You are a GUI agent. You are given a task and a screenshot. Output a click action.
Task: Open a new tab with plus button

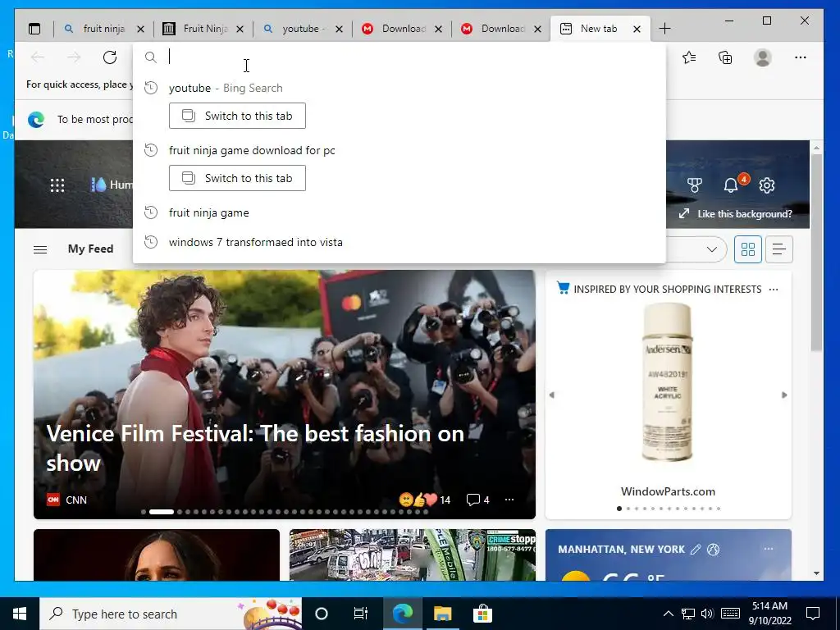(x=664, y=29)
